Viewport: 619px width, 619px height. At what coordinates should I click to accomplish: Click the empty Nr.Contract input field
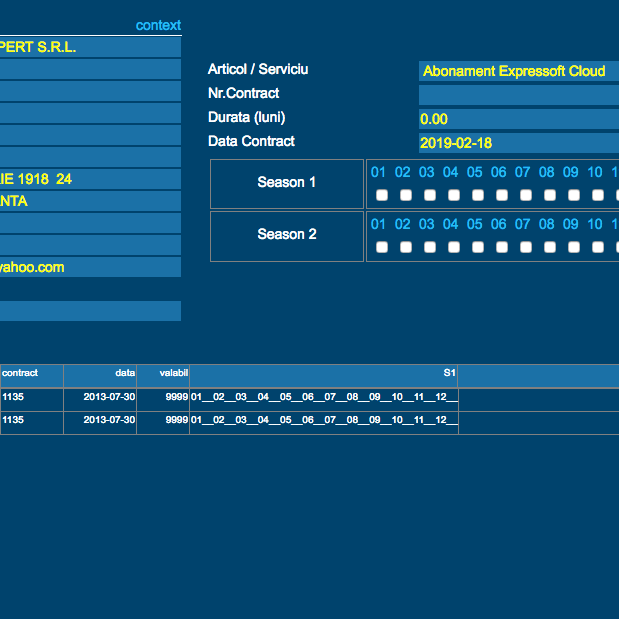[x=518, y=95]
